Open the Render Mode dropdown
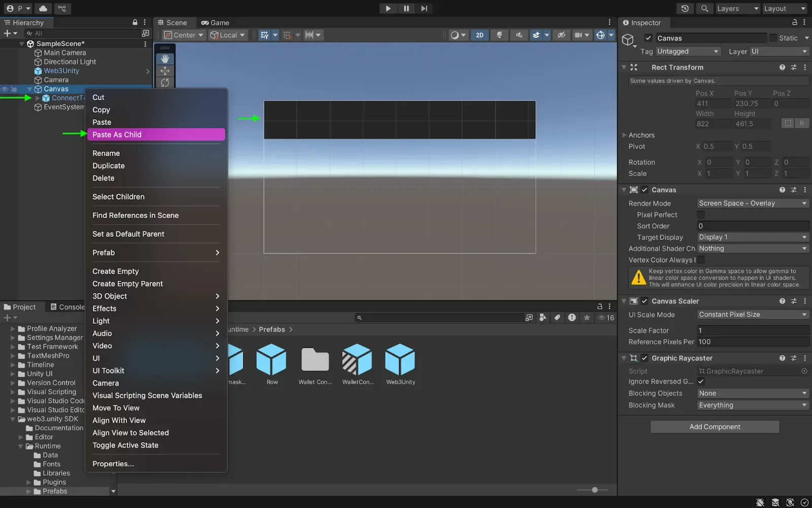The height and width of the screenshot is (508, 812). click(x=753, y=203)
